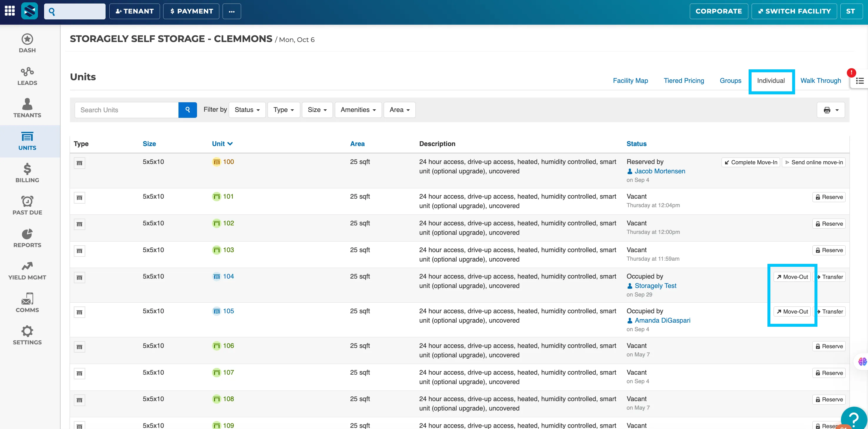This screenshot has width=868, height=429.
Task: Switch to the Tiered Pricing tab
Action: point(684,81)
